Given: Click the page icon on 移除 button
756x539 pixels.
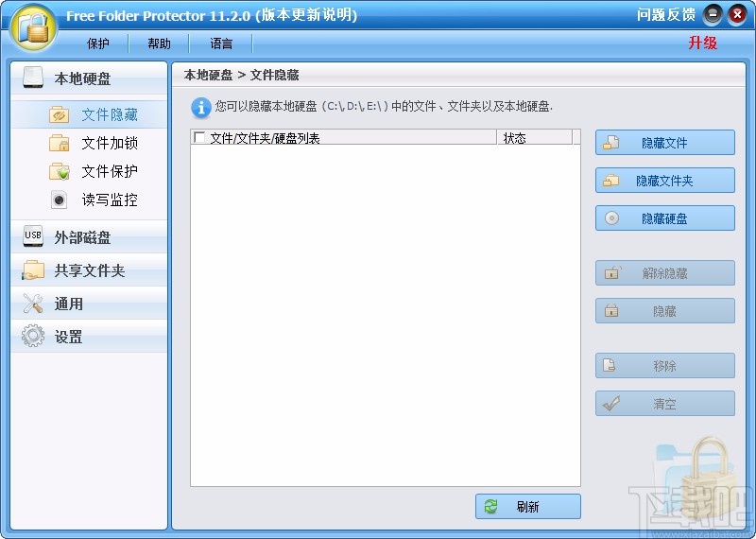Looking at the screenshot, I should click(x=610, y=365).
